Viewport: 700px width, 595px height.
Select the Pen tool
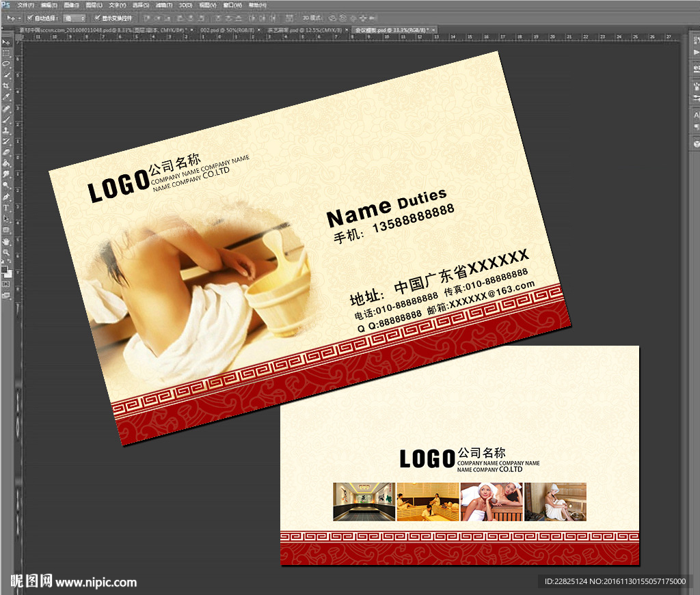point(6,197)
